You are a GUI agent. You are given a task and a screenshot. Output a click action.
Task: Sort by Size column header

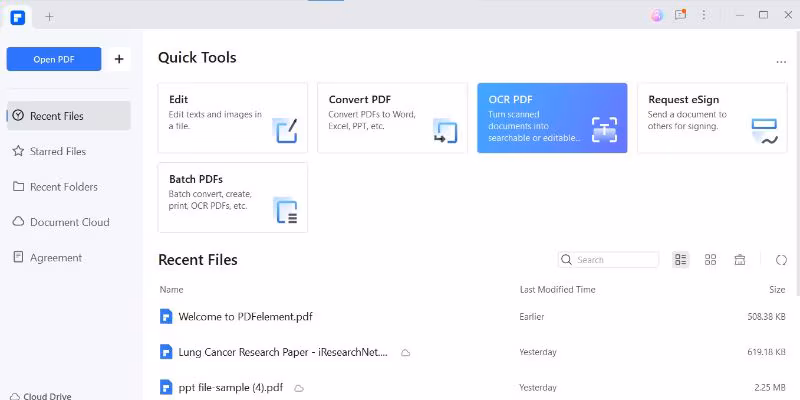(777, 289)
